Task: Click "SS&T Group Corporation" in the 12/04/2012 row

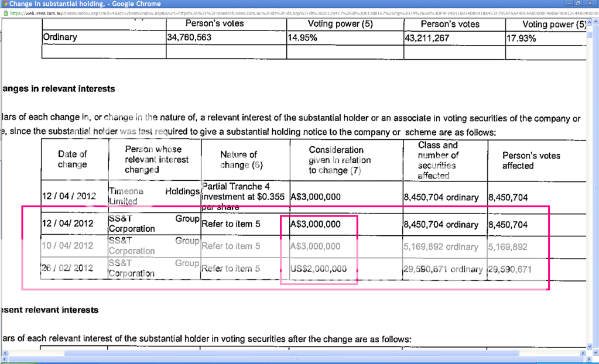Action: [x=154, y=224]
